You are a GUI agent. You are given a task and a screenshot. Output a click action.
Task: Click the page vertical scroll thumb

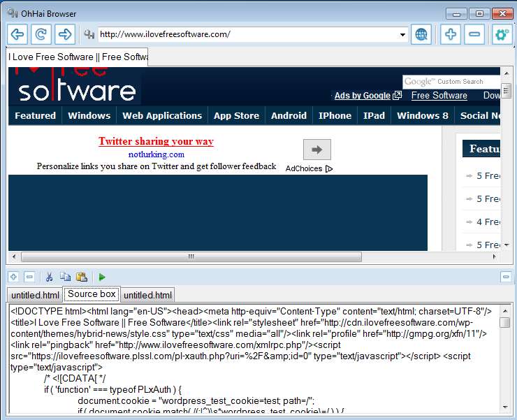click(506, 90)
